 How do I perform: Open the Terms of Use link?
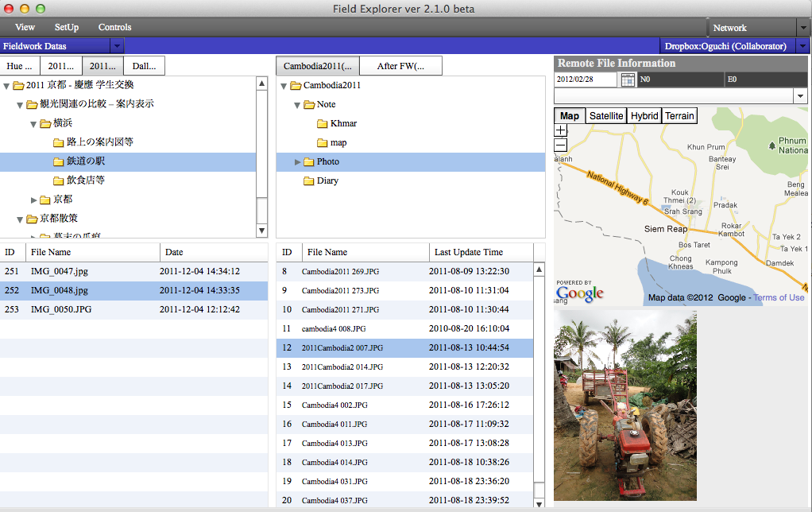779,297
